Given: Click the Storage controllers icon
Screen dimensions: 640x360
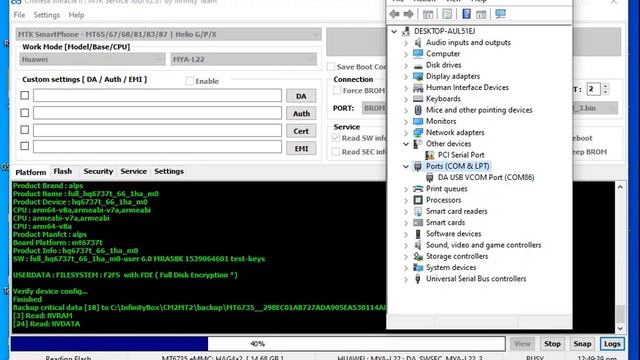Looking at the screenshot, I should pyautogui.click(x=418, y=256).
